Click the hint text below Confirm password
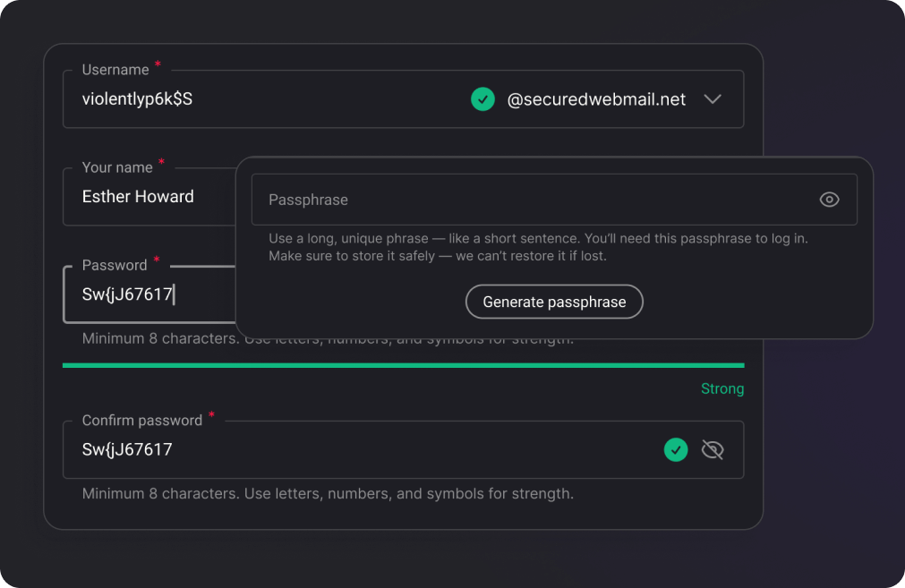Image resolution: width=905 pixels, height=588 pixels. (328, 493)
